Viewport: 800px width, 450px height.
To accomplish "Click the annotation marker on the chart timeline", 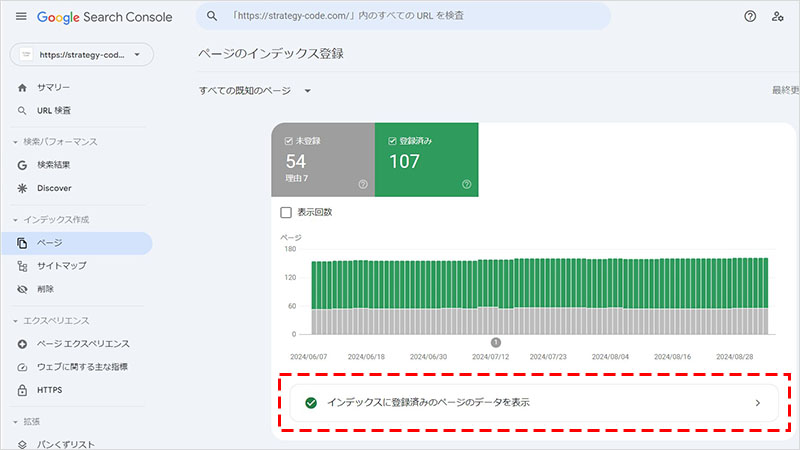I will click(496, 342).
